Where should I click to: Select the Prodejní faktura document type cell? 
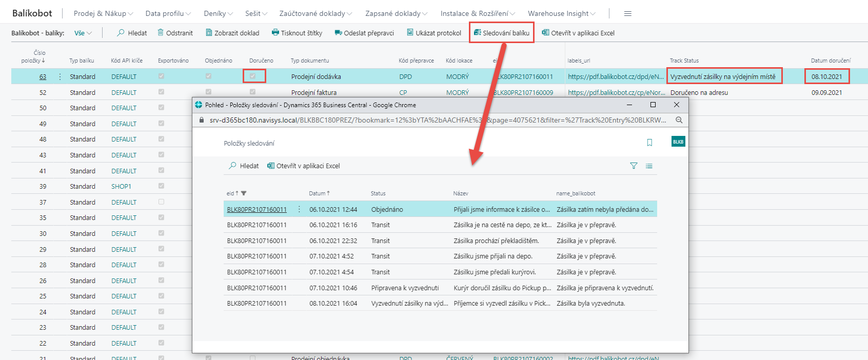point(314,92)
